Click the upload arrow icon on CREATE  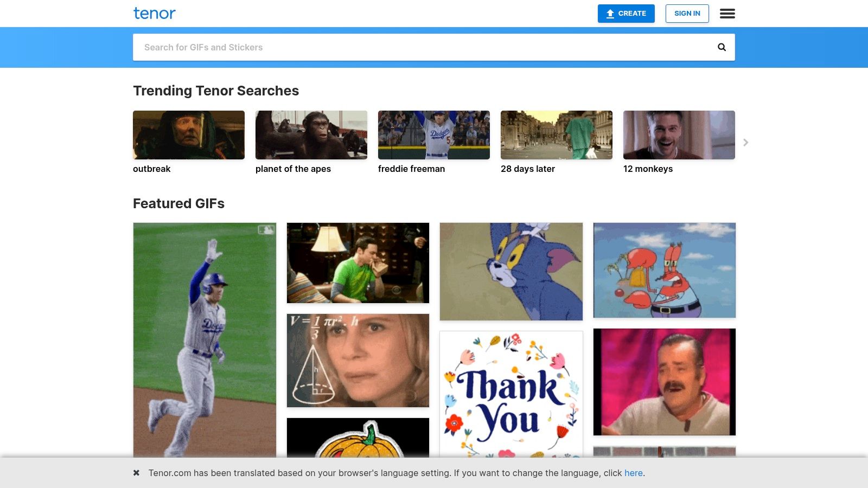610,14
